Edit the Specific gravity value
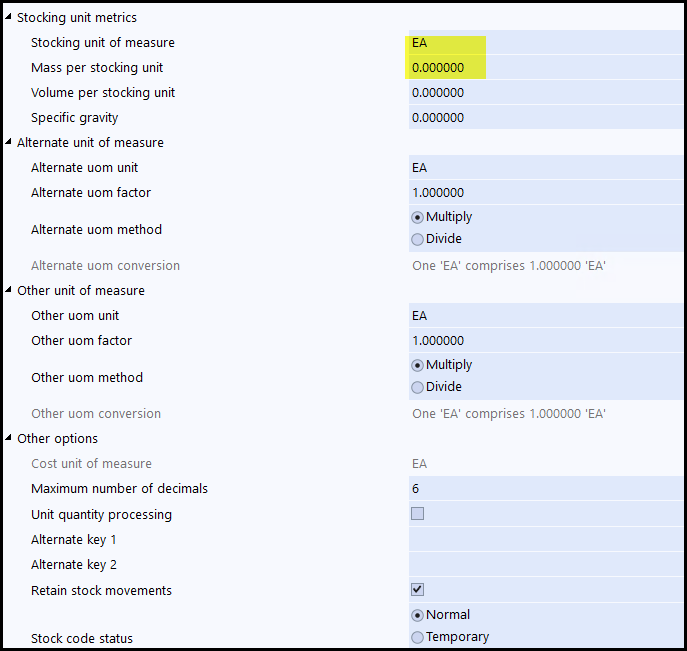 point(545,118)
